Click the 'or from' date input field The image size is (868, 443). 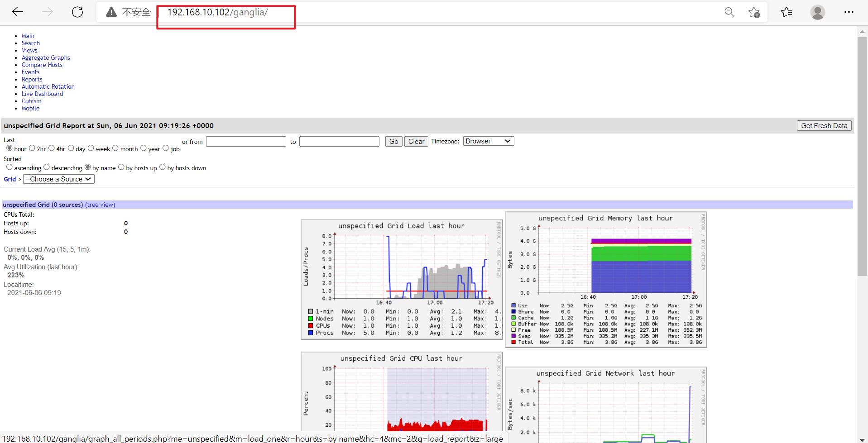click(246, 142)
